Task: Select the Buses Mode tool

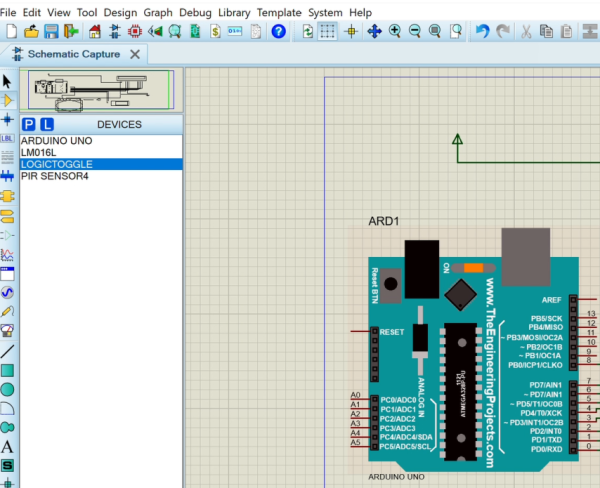Action: pyautogui.click(x=7, y=176)
